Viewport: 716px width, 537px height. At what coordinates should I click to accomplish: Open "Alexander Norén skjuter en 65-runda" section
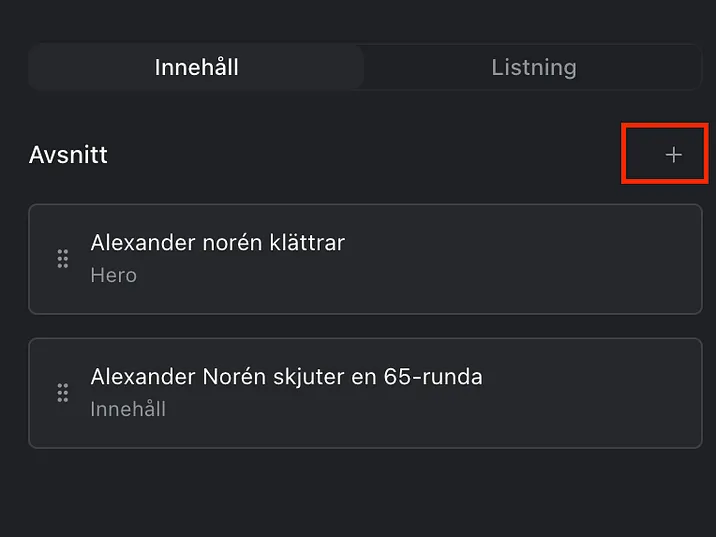pos(365,393)
